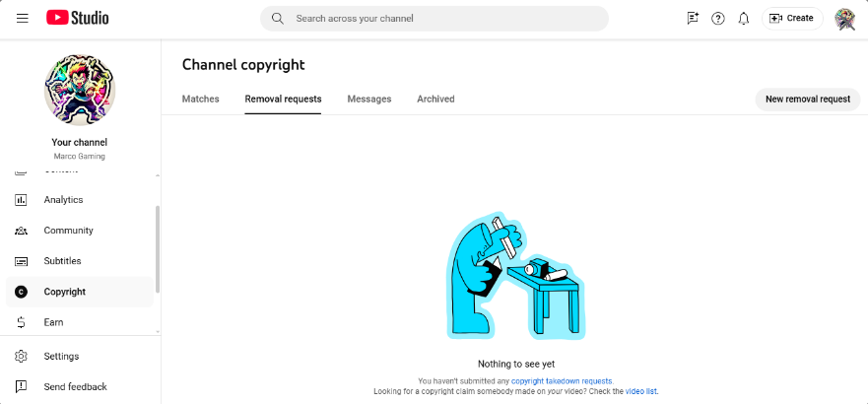
Task: Open the Archived tab
Action: pyautogui.click(x=435, y=100)
